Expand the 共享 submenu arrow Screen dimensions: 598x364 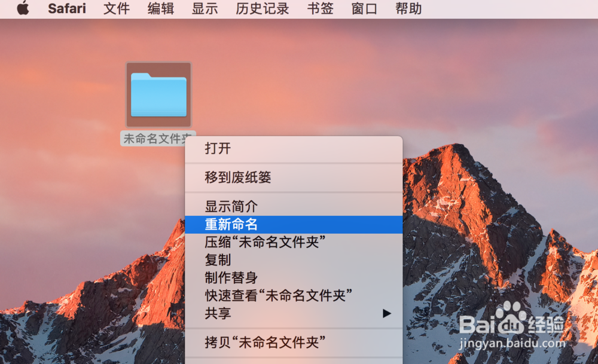[387, 313]
